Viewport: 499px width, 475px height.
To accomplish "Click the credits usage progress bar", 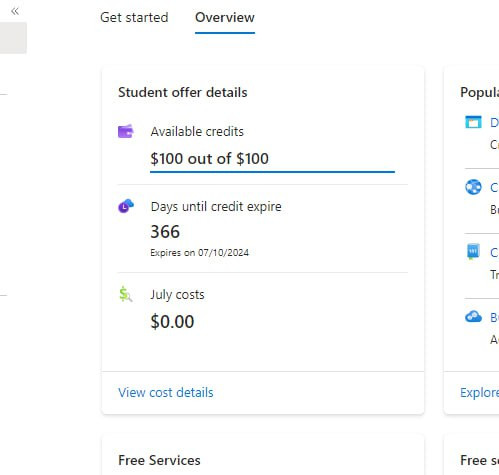I will click(272, 172).
